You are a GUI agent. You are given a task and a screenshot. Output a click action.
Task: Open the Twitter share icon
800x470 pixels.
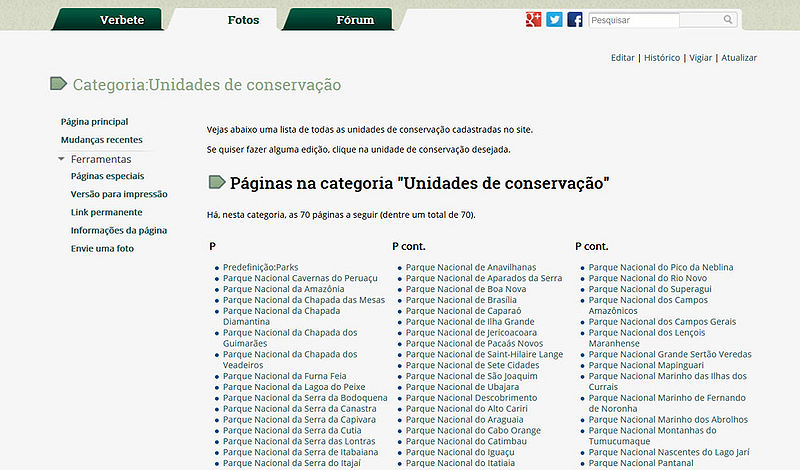pos(554,19)
